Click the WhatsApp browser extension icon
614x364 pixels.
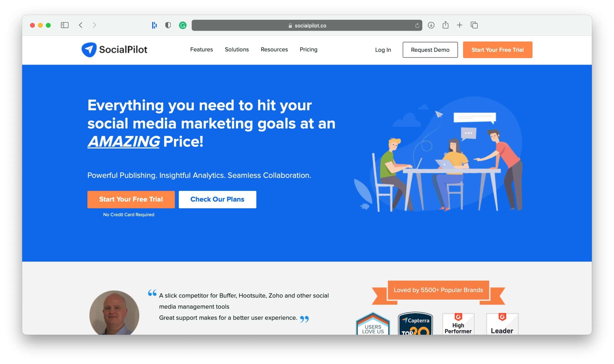(182, 25)
